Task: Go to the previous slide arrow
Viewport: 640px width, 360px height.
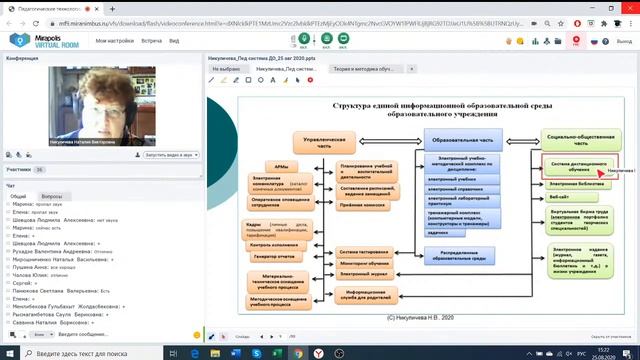Action: pyautogui.click(x=261, y=337)
